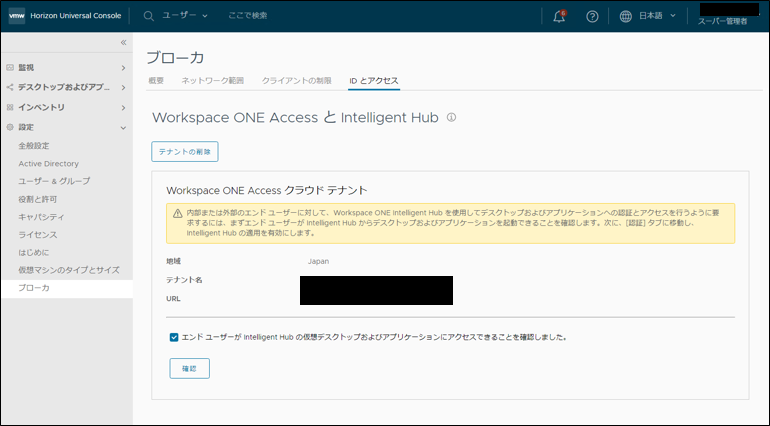The image size is (770, 426).
Task: Switch to the クライアントの制限 tab
Action: 297,81
